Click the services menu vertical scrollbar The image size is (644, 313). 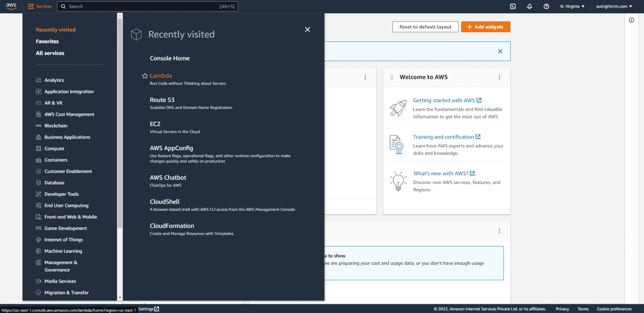point(120,126)
